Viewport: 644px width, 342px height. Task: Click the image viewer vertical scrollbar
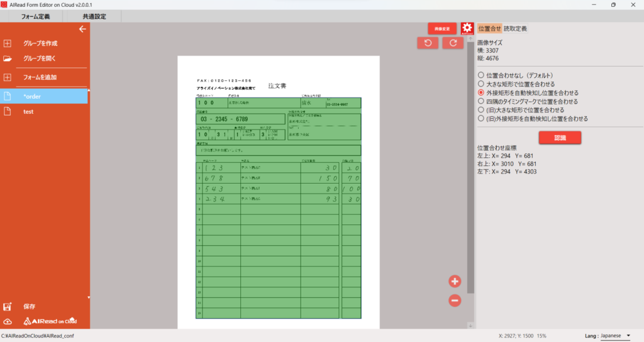pos(470,189)
